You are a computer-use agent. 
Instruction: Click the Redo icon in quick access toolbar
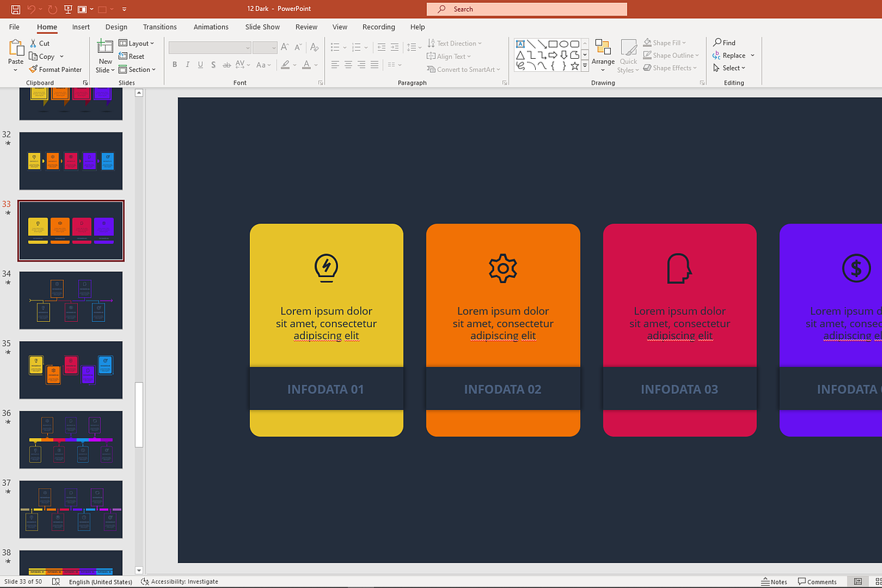[x=52, y=10]
